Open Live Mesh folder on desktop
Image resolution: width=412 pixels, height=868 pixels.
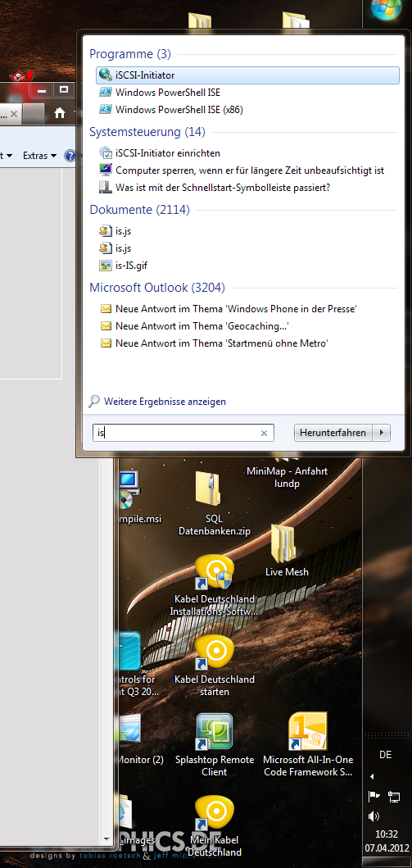tap(287, 551)
